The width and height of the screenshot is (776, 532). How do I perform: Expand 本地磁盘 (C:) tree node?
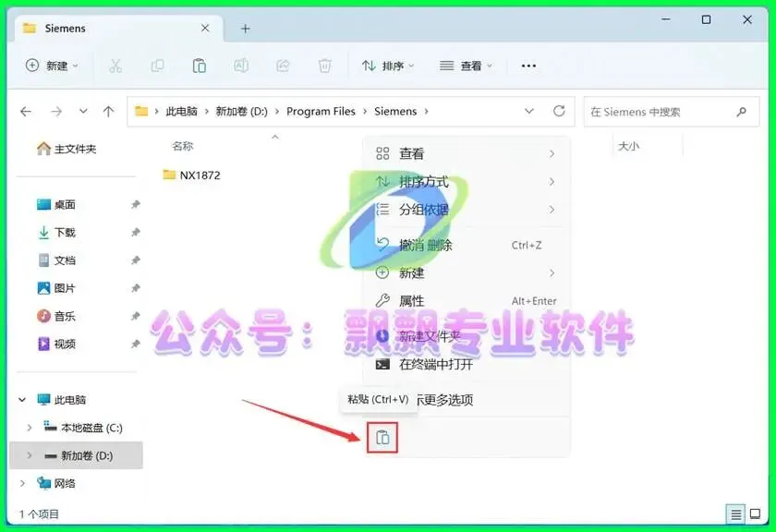pyautogui.click(x=30, y=428)
